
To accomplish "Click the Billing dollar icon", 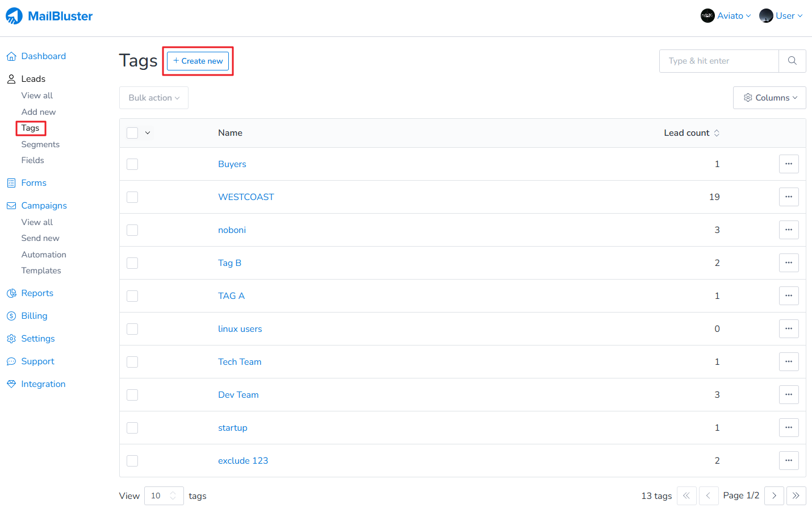I will point(11,316).
